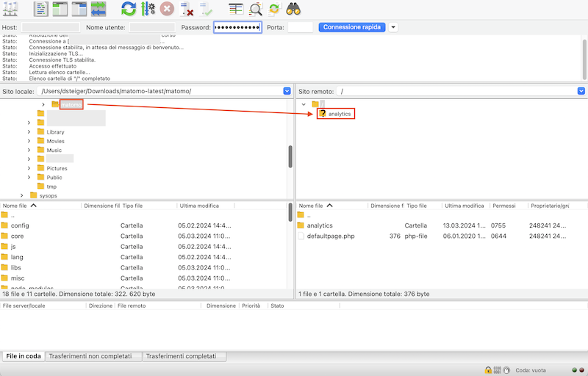Search files with the binoculars icon
This screenshot has height=376, width=588.
[293, 9]
